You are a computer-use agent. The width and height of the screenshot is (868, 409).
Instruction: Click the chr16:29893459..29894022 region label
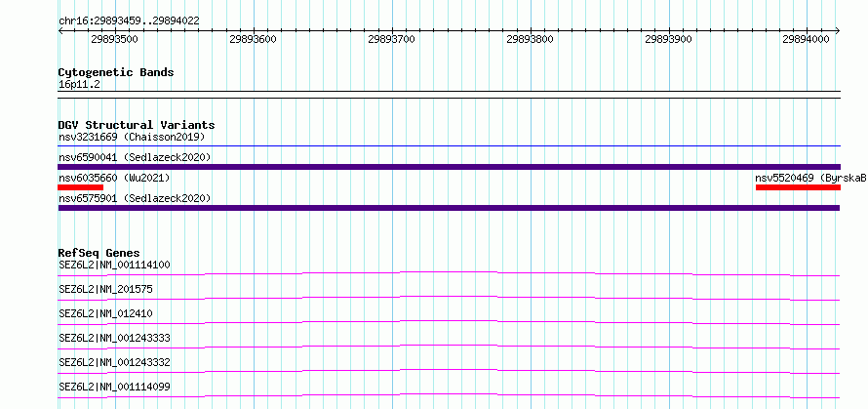129,20
